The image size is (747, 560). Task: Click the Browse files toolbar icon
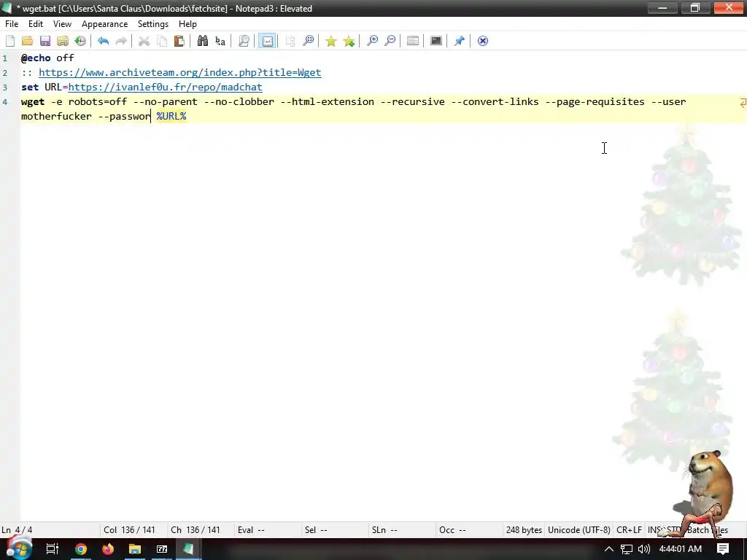click(63, 41)
